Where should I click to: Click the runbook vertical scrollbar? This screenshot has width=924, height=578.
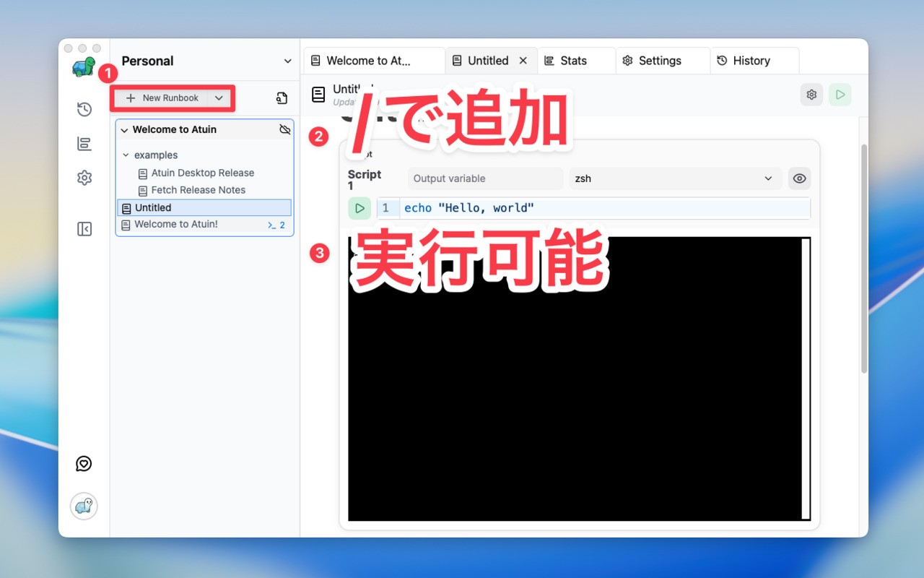pyautogui.click(x=864, y=258)
